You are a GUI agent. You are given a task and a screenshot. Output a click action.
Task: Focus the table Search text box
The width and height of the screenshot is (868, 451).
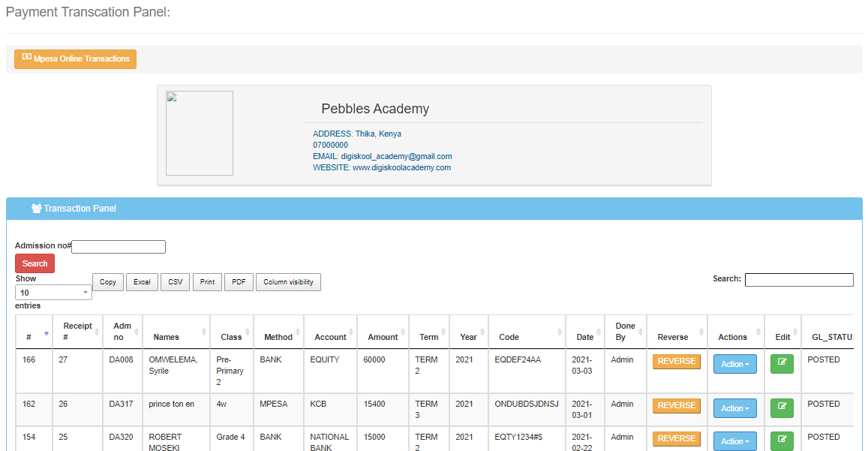coord(798,280)
